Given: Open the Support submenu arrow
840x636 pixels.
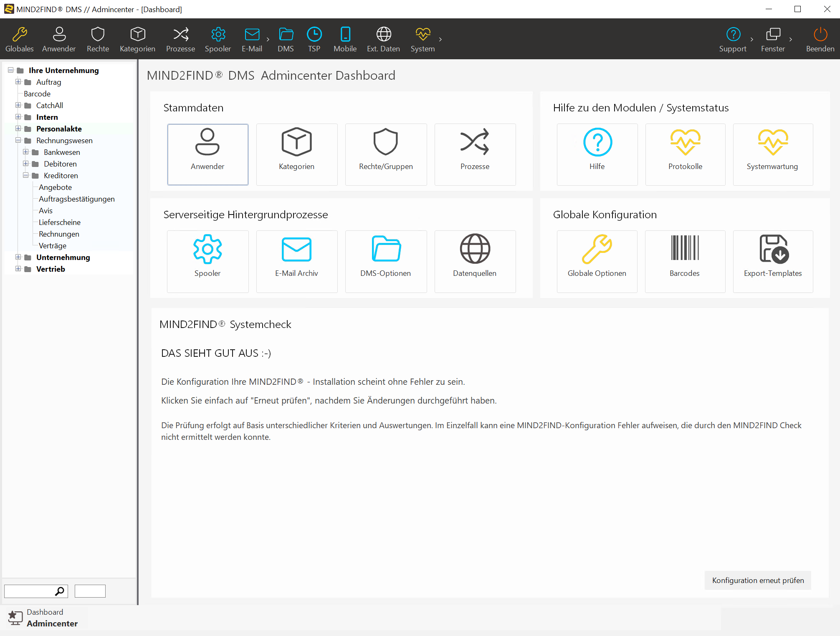Looking at the screenshot, I should 752,40.
